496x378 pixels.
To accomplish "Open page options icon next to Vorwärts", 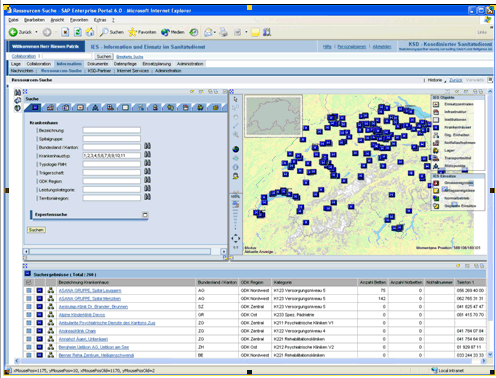I will pos(490,80).
